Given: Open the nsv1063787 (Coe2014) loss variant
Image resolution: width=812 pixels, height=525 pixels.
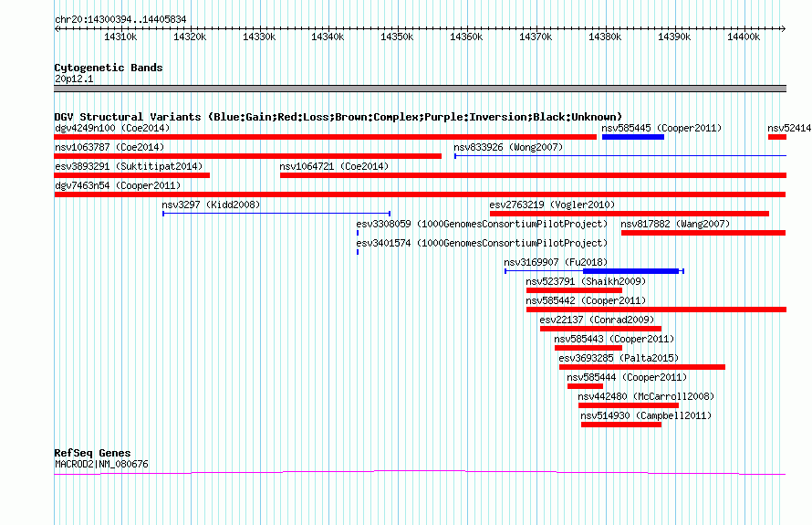Looking at the screenshot, I should (247, 156).
